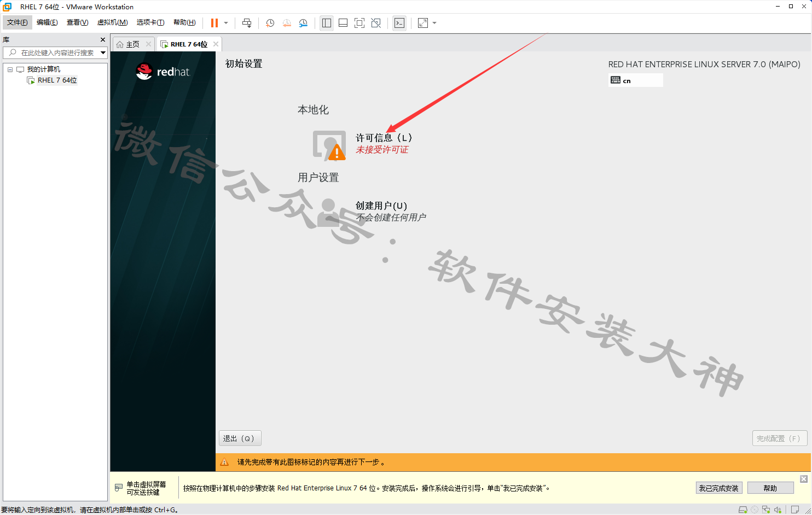Close the RHEL 7 64位 tab

click(x=216, y=44)
